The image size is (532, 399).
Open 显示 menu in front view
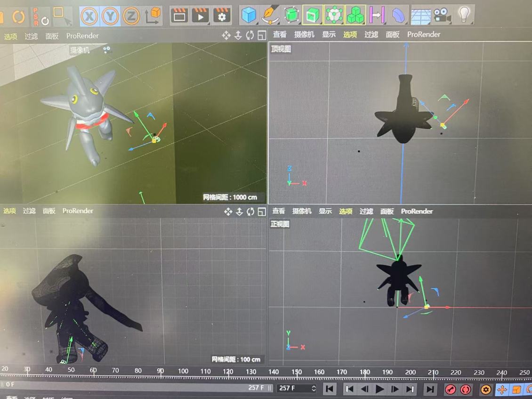325,211
